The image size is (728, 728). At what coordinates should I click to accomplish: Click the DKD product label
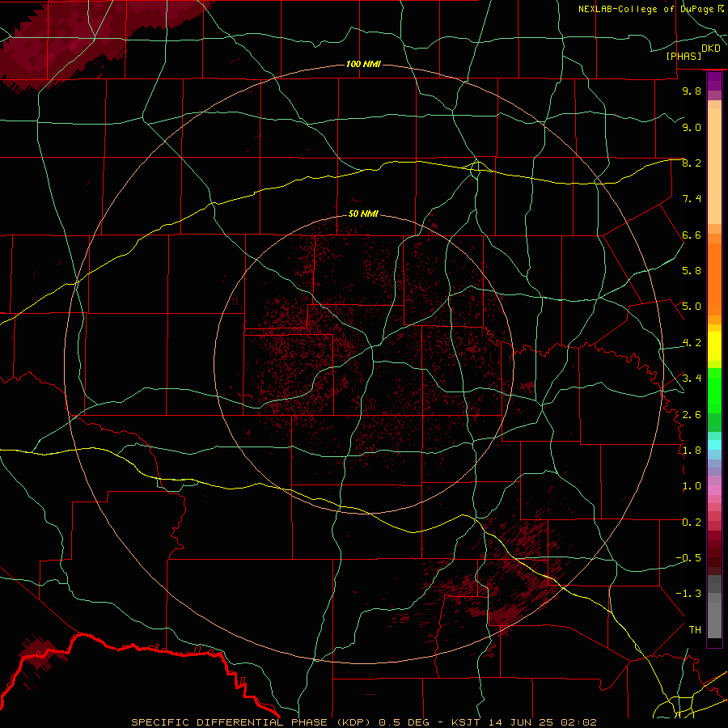711,49
